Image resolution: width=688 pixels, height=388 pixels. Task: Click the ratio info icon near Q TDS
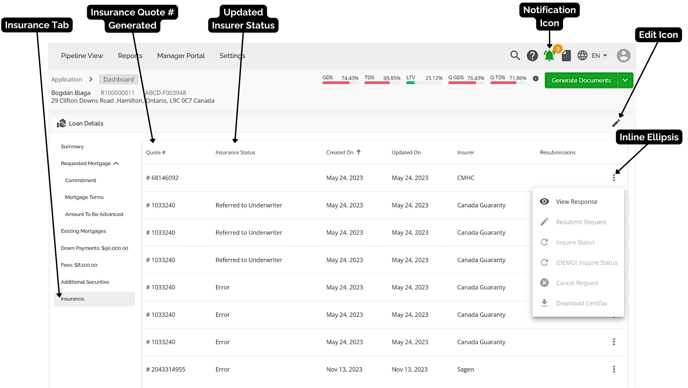click(x=535, y=79)
